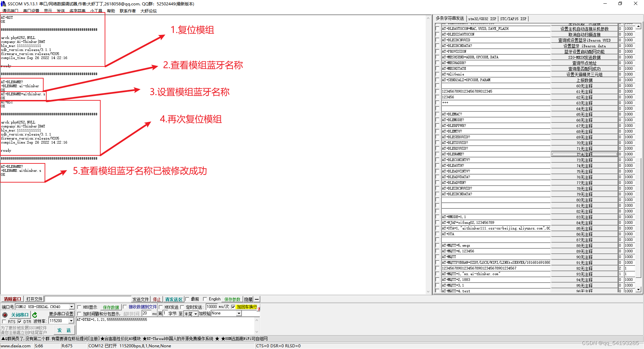Viewport: 644px width, 349px height.
Task: Uncheck the DTR checkbox
Action: click(19, 321)
